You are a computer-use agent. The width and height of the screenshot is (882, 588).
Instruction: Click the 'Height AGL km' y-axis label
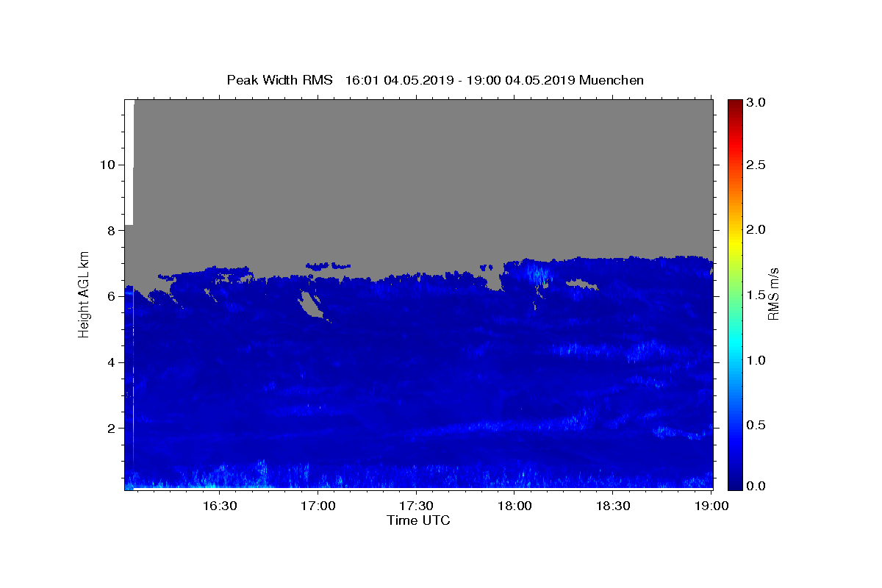[x=84, y=293]
